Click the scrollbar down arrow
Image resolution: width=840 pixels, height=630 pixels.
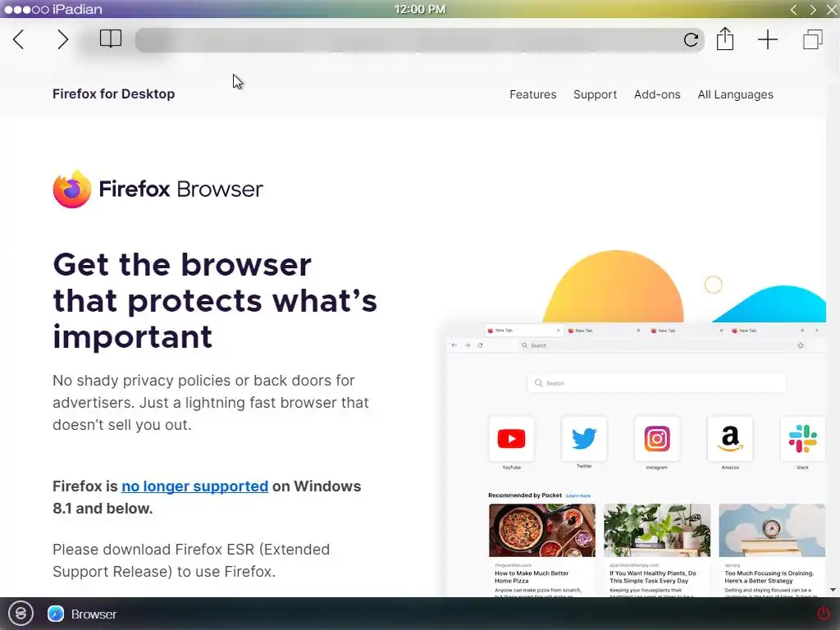tap(833, 590)
